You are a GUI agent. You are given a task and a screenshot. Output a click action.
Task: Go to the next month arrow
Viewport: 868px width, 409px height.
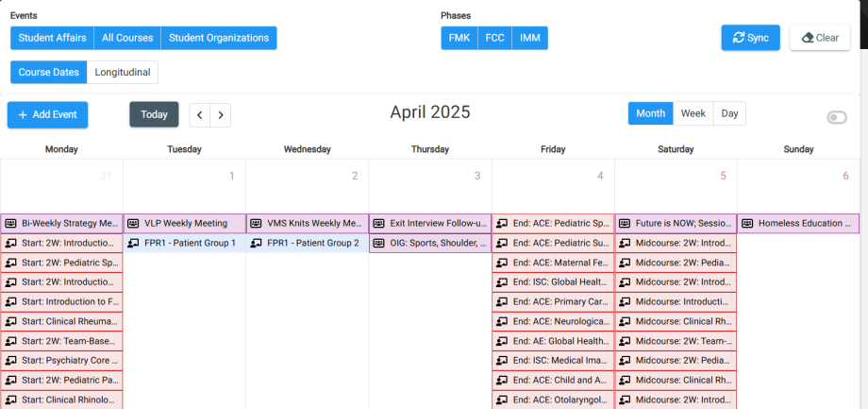click(x=221, y=115)
